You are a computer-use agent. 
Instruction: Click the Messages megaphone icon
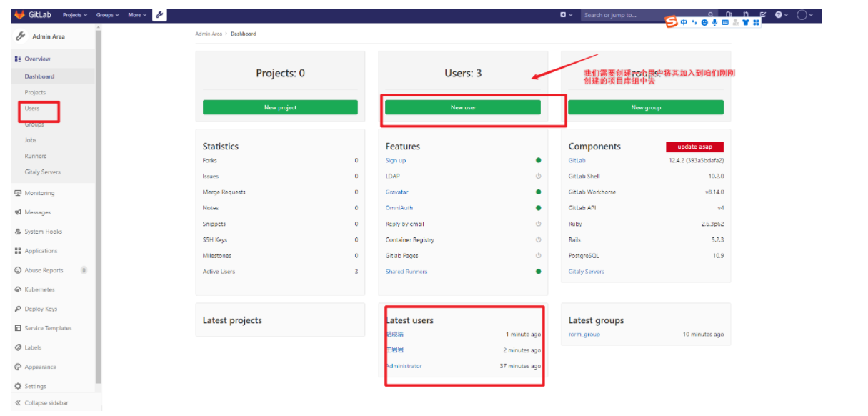[x=18, y=212]
